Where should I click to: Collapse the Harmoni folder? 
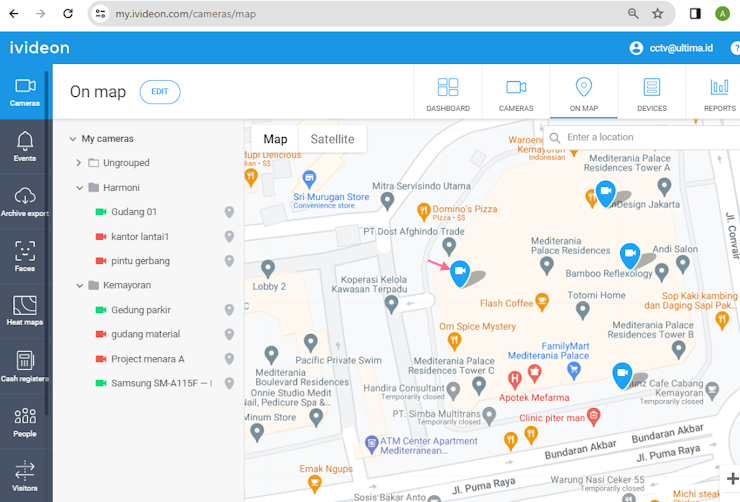(79, 188)
